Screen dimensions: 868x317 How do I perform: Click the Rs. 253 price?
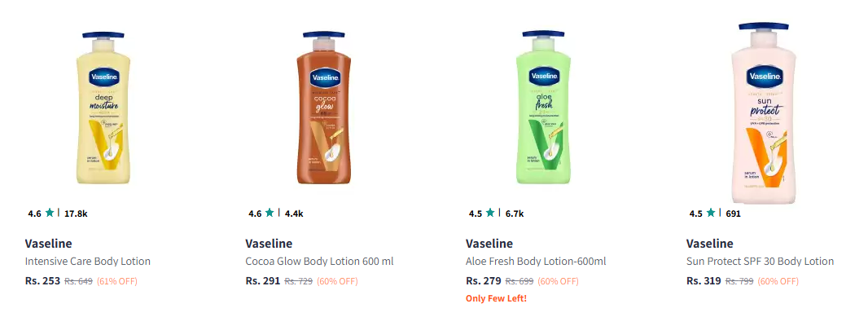click(42, 281)
